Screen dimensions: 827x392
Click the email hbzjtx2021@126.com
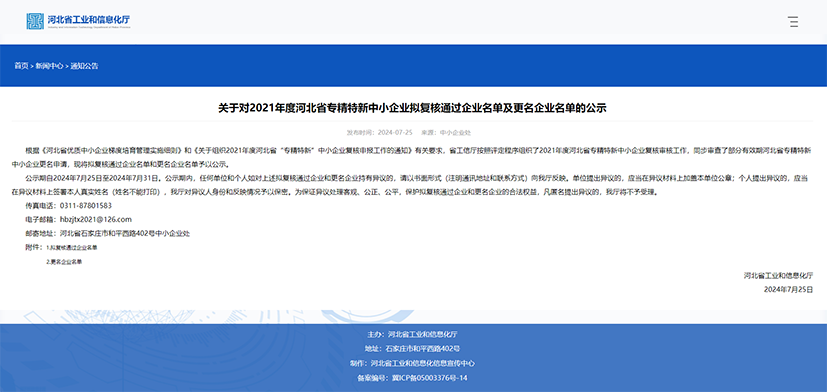(95, 219)
